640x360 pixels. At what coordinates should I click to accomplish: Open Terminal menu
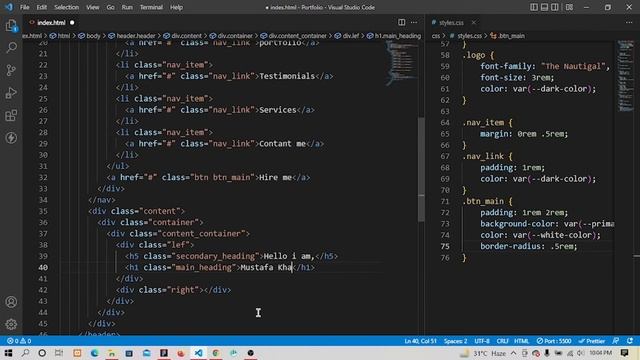point(151,7)
